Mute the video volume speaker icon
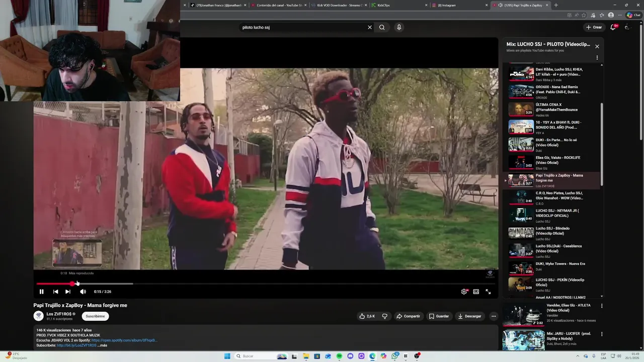Viewport: 644px width, 362px height. [x=83, y=292]
